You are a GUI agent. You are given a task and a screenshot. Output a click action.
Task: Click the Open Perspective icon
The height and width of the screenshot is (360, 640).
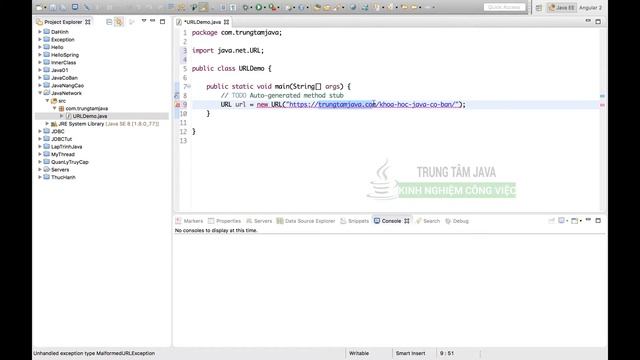pyautogui.click(x=539, y=7)
